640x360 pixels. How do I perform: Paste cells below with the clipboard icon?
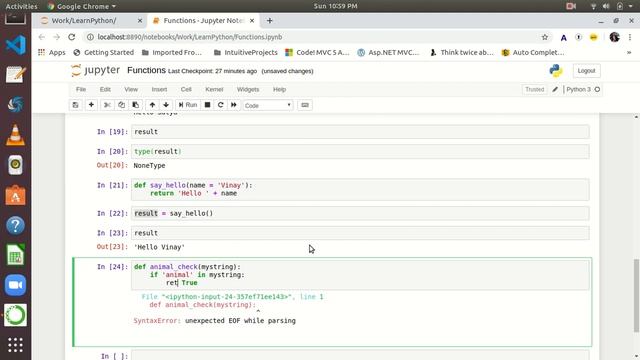[x=136, y=105]
